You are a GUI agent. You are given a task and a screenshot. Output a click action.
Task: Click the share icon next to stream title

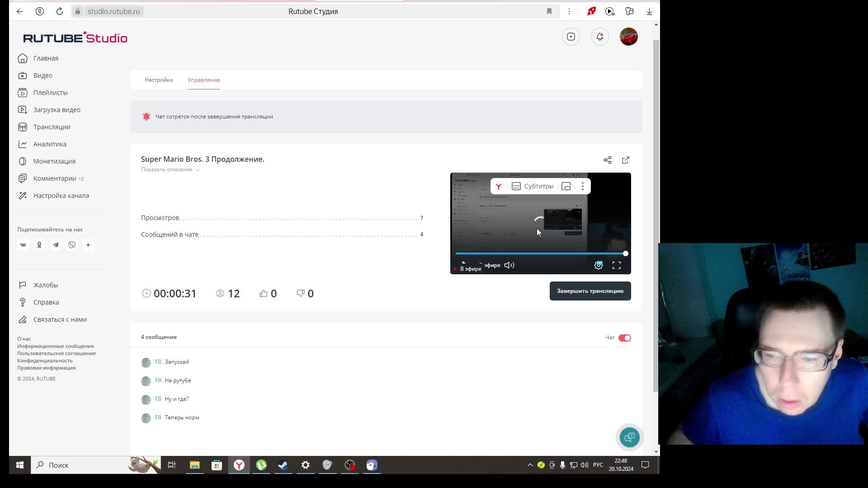coord(607,160)
